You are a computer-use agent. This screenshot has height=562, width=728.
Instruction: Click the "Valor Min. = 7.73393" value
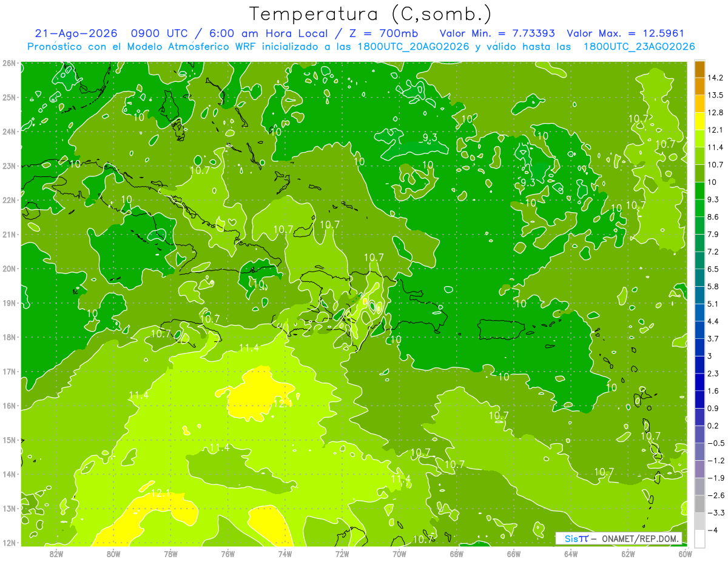[497, 34]
